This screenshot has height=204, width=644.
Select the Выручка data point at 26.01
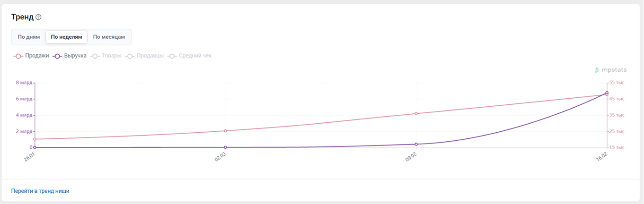(35, 147)
